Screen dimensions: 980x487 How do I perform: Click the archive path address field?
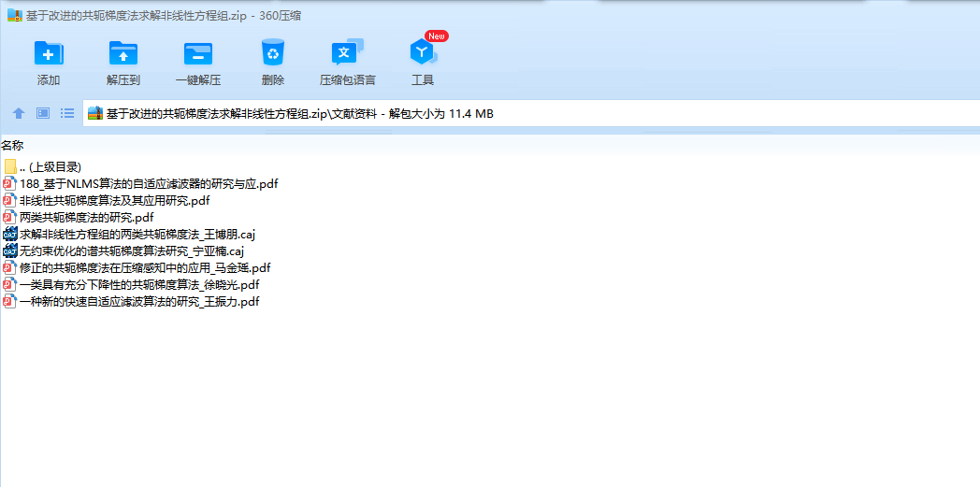(x=531, y=114)
